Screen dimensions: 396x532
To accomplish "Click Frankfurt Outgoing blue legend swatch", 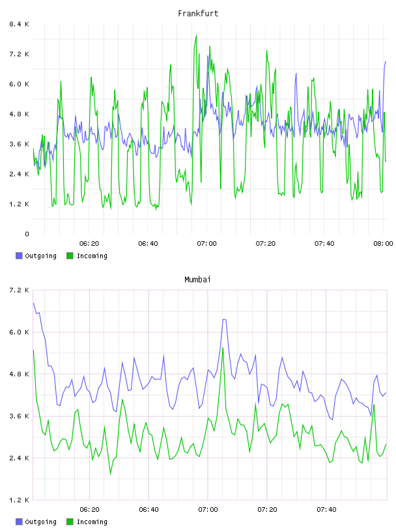I will (x=19, y=256).
